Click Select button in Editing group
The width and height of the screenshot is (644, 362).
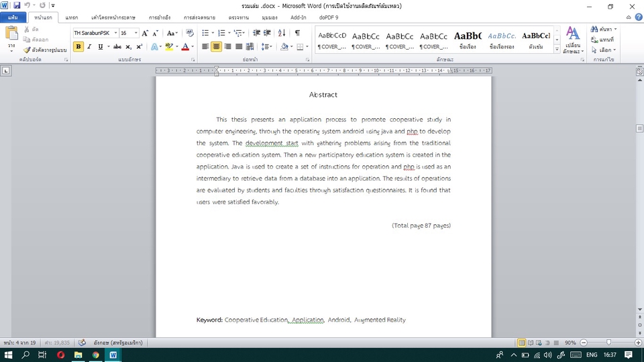pyautogui.click(x=603, y=50)
